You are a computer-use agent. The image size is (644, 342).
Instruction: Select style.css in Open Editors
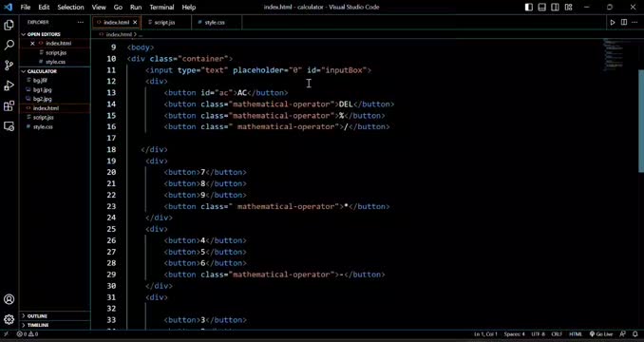(x=56, y=62)
